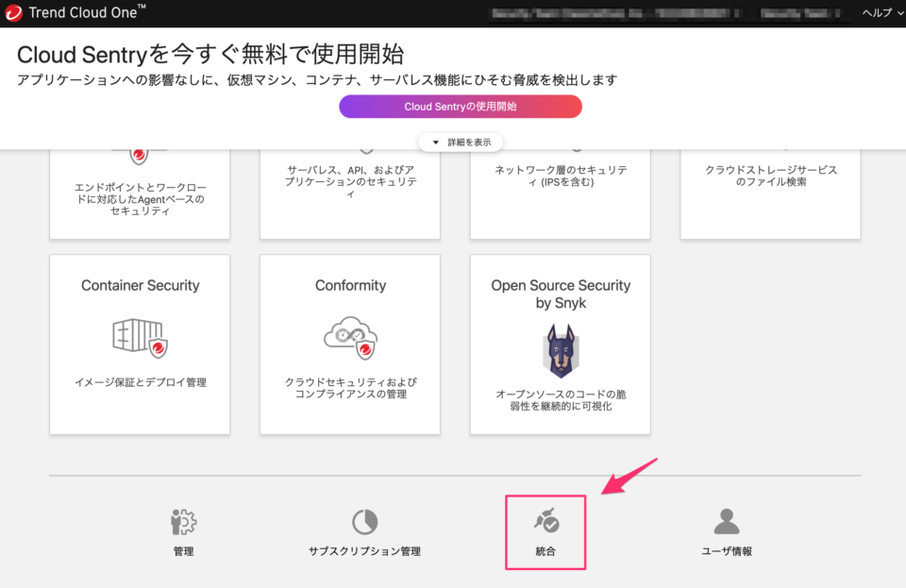Click the Container Security card title
906x588 pixels.
tap(139, 285)
